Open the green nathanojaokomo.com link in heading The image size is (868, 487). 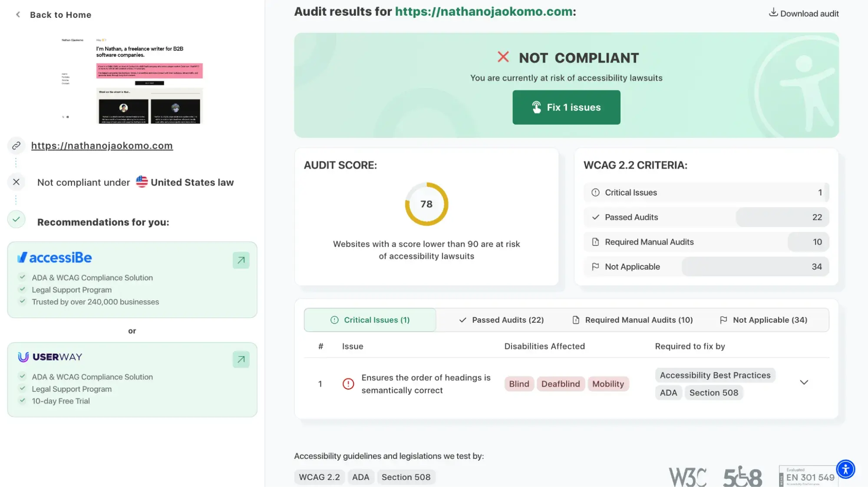pos(484,11)
